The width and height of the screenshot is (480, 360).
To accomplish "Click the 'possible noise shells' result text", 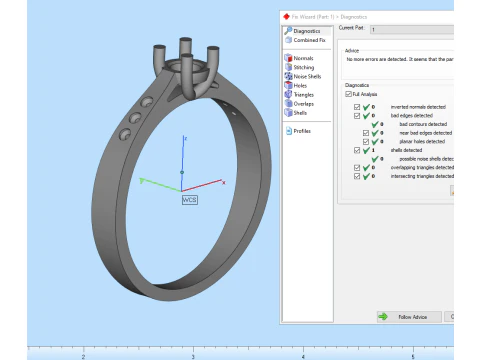I will (426, 159).
